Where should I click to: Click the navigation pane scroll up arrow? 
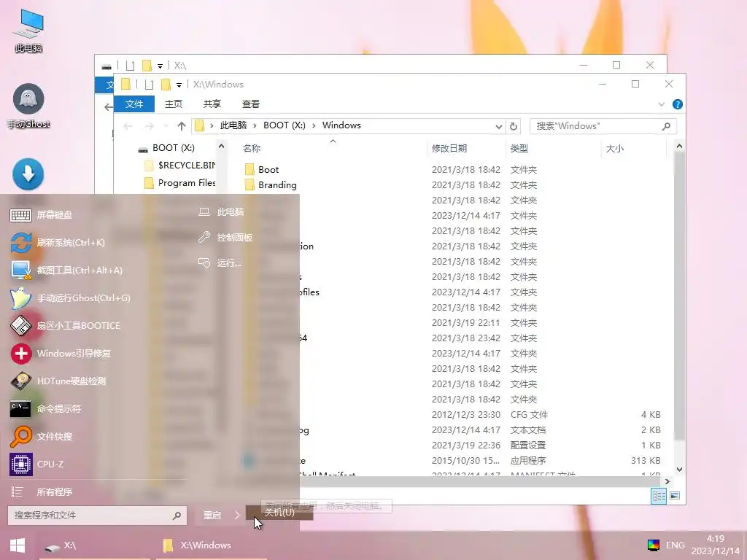pyautogui.click(x=221, y=146)
